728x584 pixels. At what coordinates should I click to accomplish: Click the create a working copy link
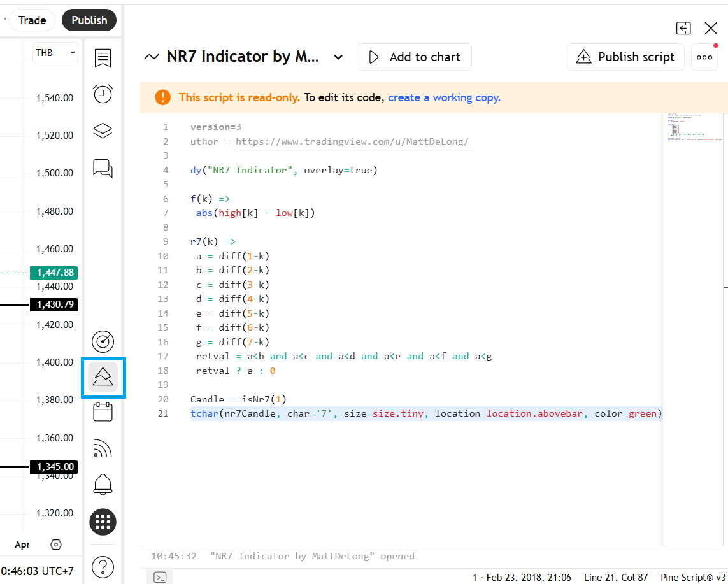coord(444,97)
